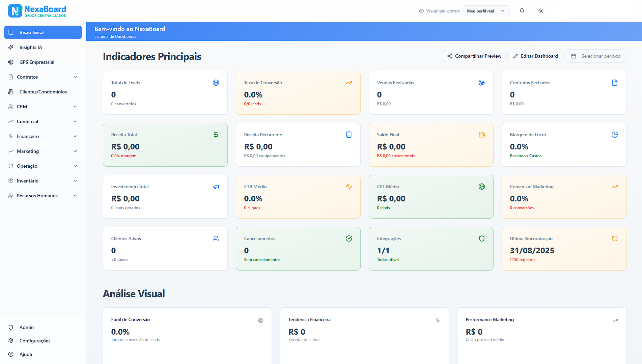Click the shield icon on Integrações card
Screen dimensions: 642x364
point(482,239)
